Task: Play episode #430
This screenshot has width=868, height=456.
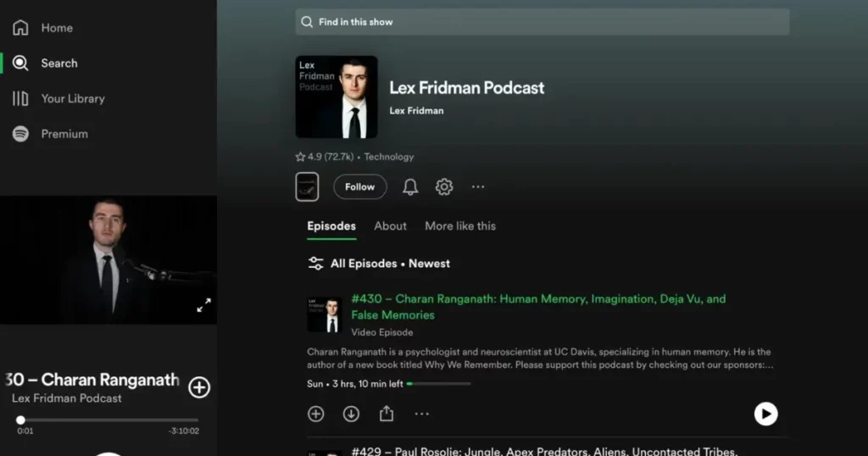Action: pos(765,414)
